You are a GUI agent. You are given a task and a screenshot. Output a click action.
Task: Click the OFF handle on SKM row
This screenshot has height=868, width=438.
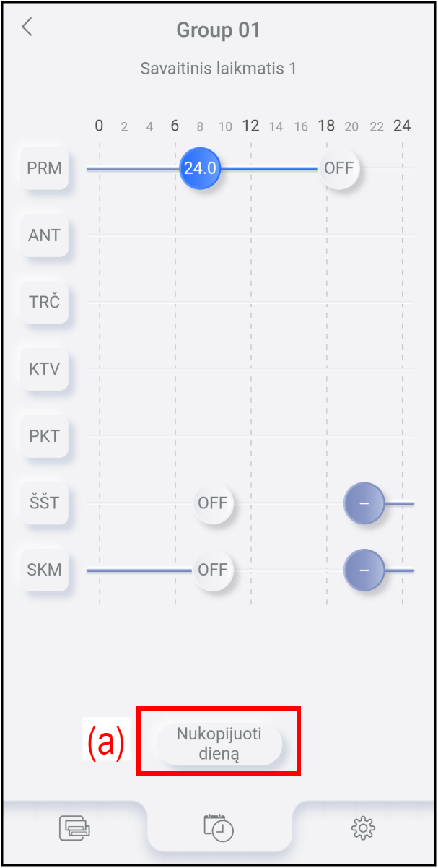[x=213, y=570]
